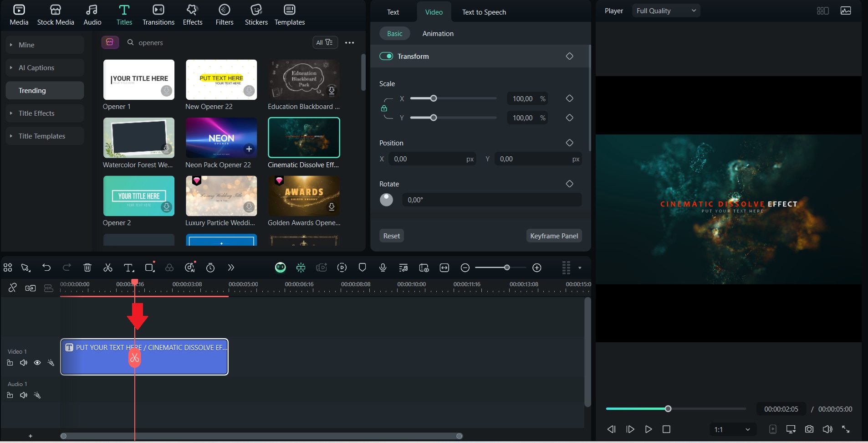The width and height of the screenshot is (868, 443).
Task: Select the Crop tool in timeline toolbar
Action: [x=150, y=268]
